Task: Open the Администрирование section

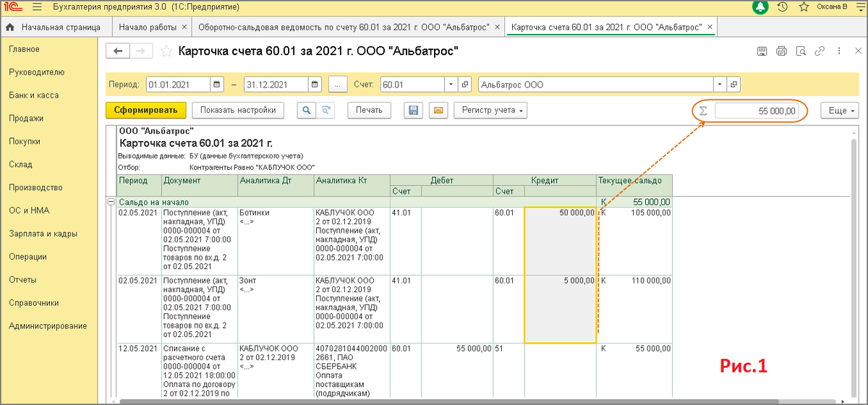Action: [48, 326]
